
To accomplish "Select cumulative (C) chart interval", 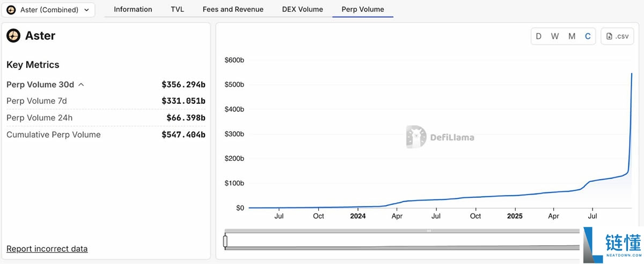I will pyautogui.click(x=588, y=36).
